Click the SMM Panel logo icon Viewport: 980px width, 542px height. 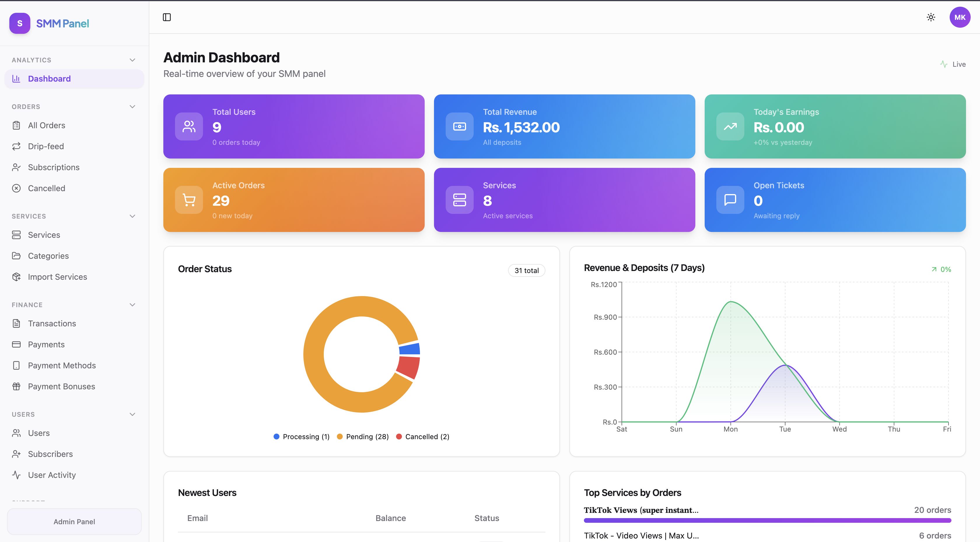[x=20, y=23]
